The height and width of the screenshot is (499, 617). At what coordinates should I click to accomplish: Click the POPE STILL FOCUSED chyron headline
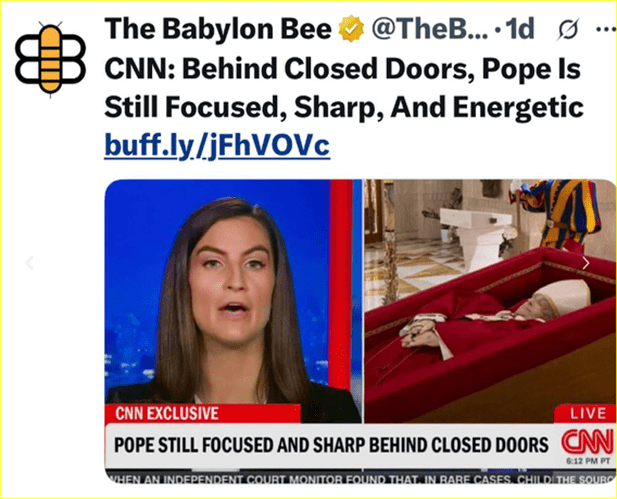tap(331, 445)
